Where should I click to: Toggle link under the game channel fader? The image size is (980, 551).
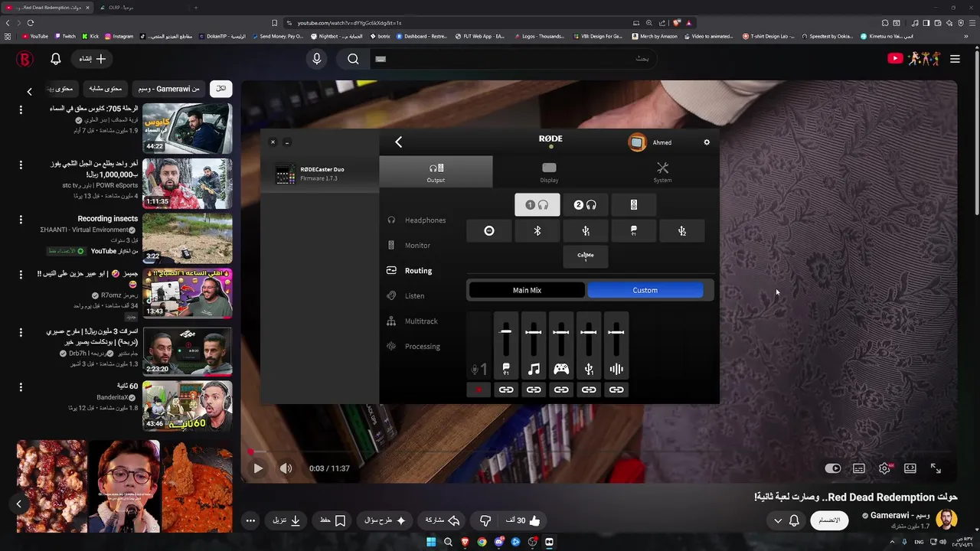(561, 390)
